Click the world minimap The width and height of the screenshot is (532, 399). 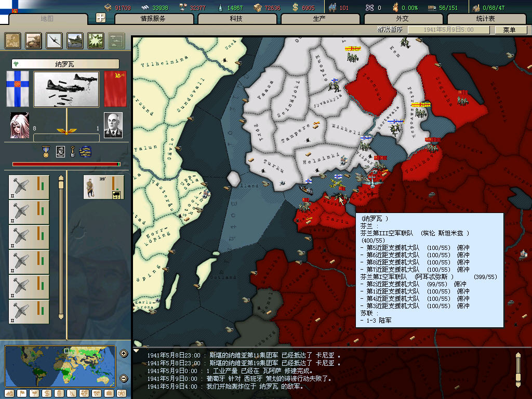[x=60, y=366]
